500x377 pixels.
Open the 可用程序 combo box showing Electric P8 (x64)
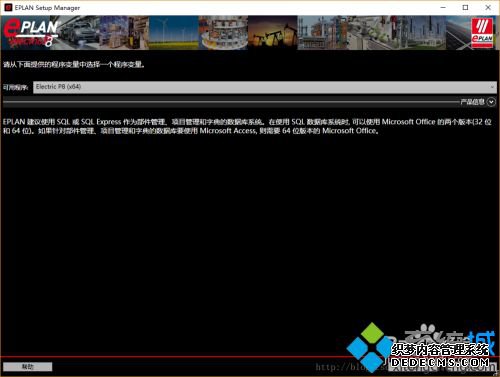(265, 87)
